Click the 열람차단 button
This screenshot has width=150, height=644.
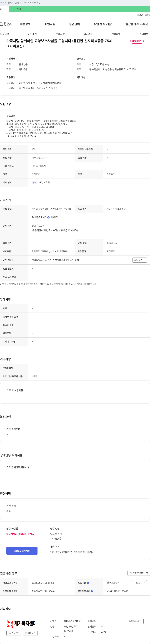click(30, 633)
